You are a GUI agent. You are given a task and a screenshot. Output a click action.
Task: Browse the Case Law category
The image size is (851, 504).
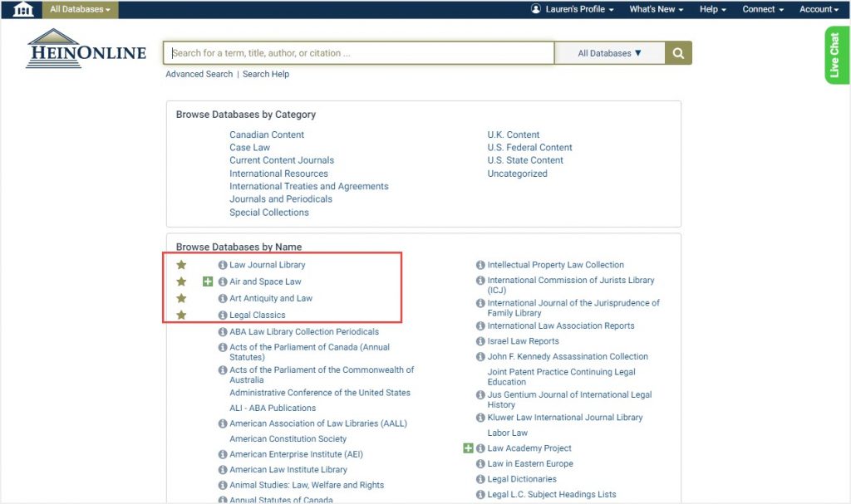coord(249,148)
